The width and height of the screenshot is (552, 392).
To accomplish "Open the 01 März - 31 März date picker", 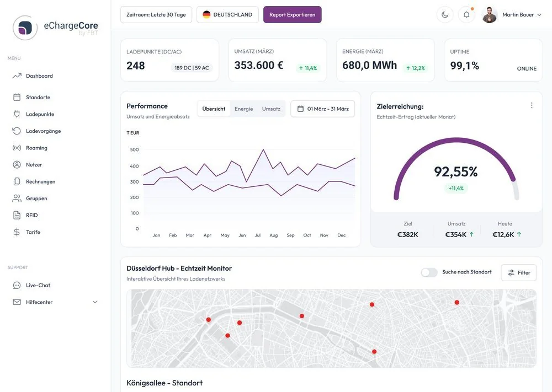I will 322,109.
